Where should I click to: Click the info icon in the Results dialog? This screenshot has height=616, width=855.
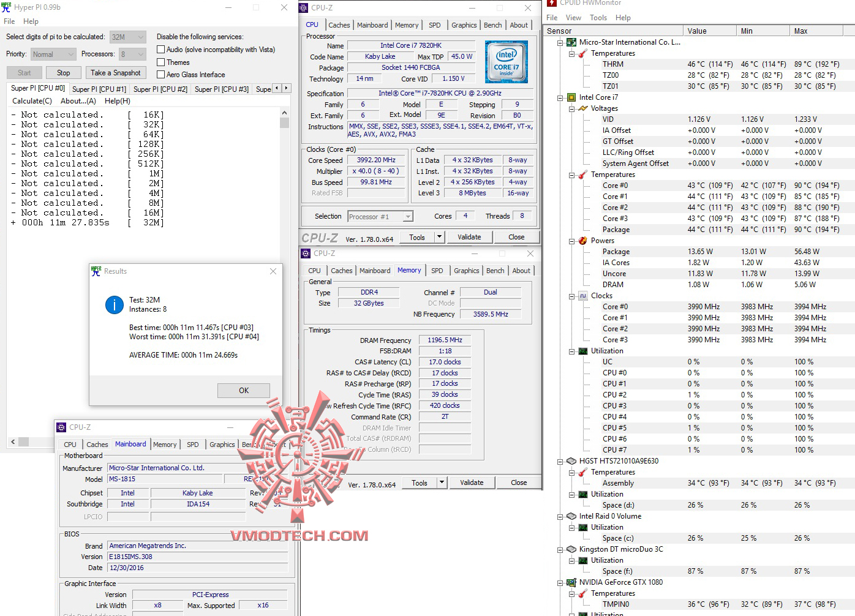115,305
